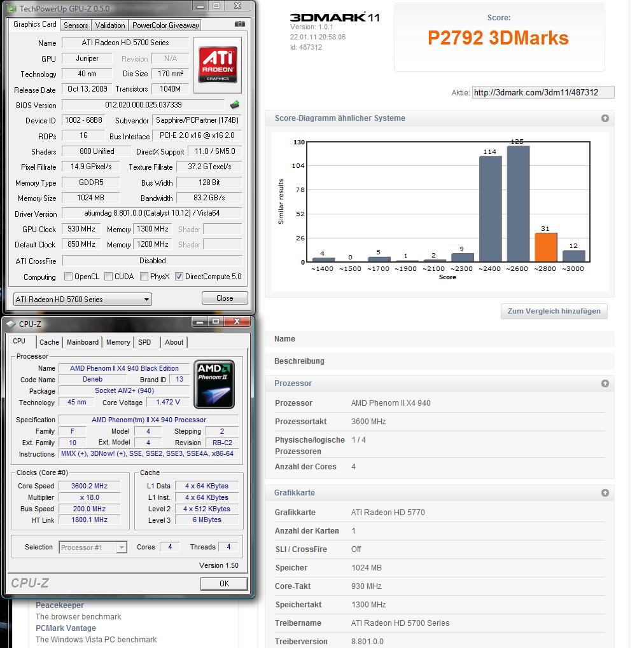The height and width of the screenshot is (648, 644).
Task: Click the GPU Clock 930 MHz value
Action: coord(81,229)
